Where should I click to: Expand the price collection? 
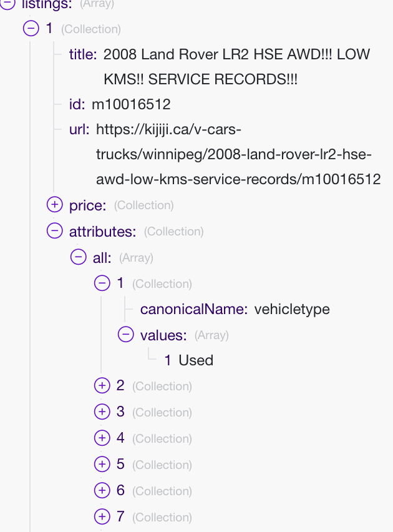point(55,205)
